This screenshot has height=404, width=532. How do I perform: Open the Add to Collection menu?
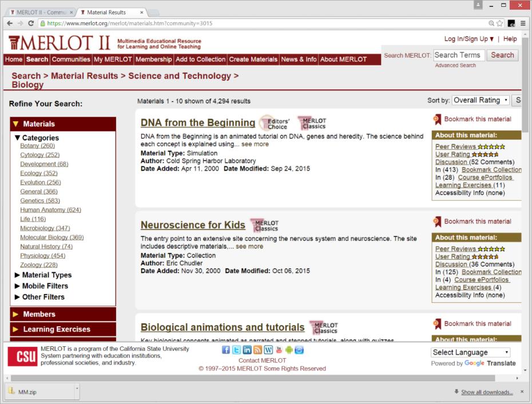201,60
